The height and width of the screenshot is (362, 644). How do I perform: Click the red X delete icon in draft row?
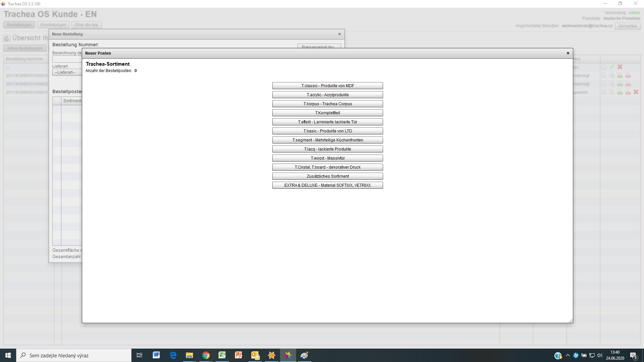(620, 67)
